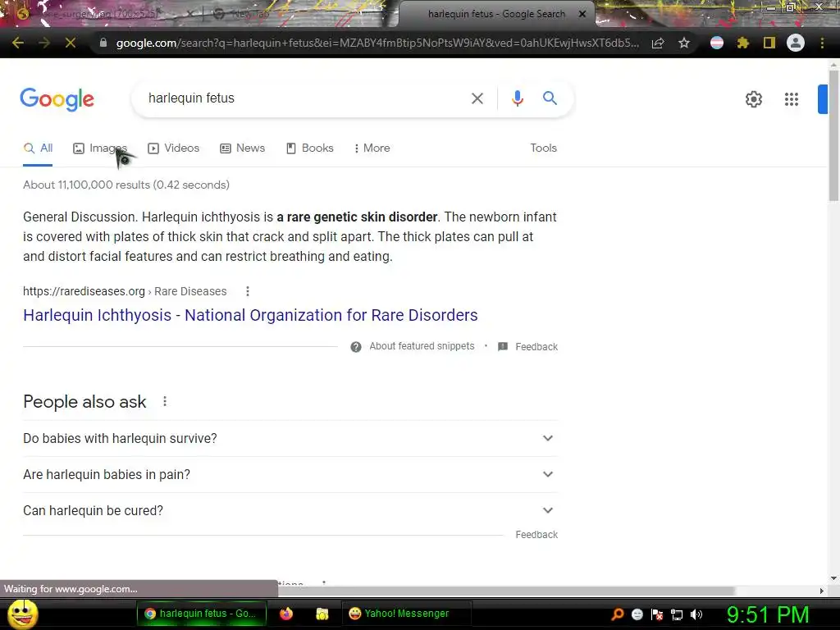Expand 'Do babies with harlequin survive?'
The height and width of the screenshot is (630, 840).
coord(290,438)
